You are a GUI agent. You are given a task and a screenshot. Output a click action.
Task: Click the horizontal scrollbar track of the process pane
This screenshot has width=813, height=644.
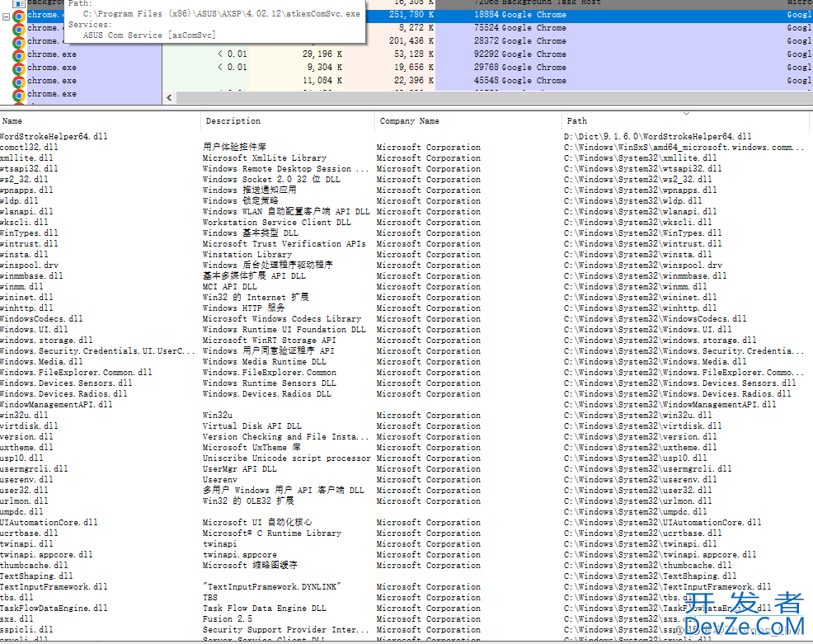494,97
